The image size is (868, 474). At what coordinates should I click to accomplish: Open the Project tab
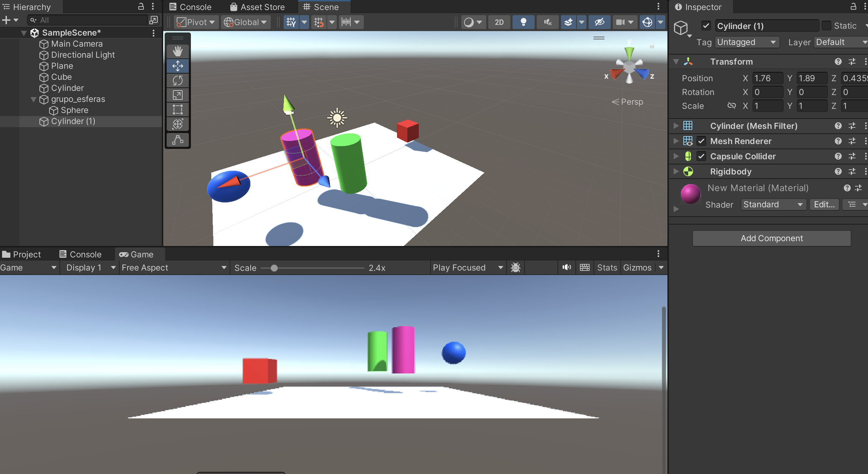click(x=21, y=254)
